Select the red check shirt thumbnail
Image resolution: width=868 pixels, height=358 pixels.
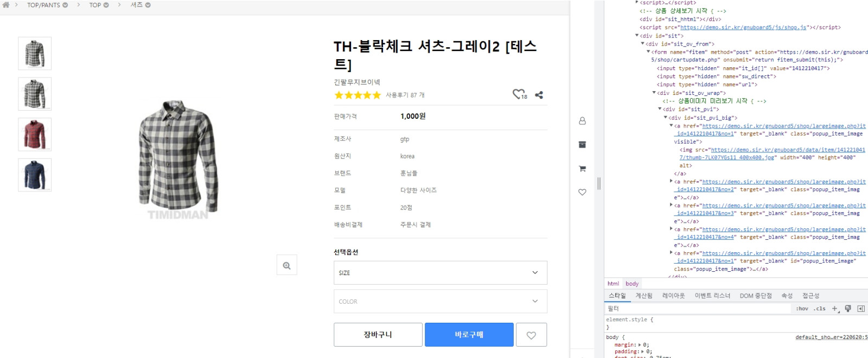tap(35, 135)
